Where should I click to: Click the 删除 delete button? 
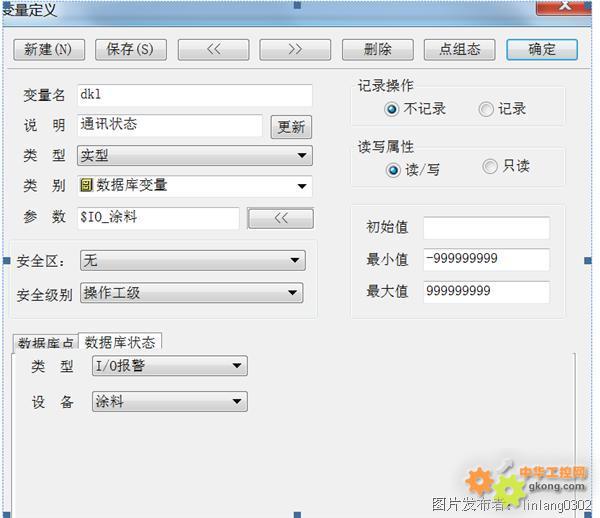378,50
